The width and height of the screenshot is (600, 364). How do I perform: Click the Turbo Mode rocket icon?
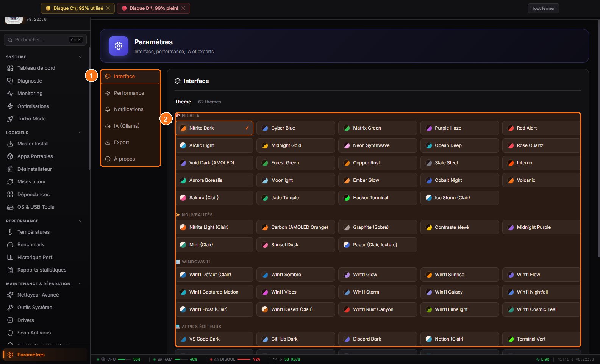tap(10, 119)
